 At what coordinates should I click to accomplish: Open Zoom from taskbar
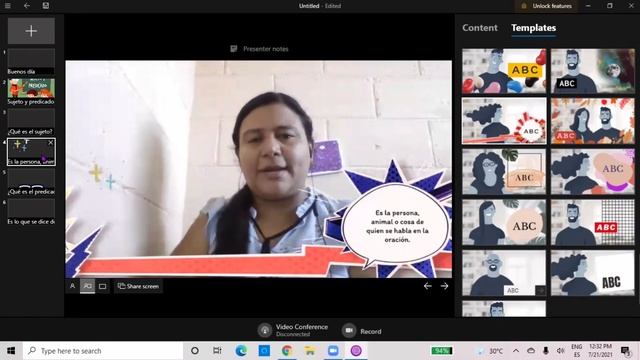333,351
